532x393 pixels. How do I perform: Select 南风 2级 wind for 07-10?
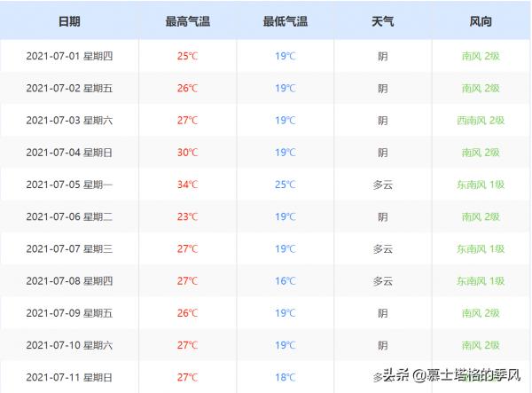coord(481,345)
